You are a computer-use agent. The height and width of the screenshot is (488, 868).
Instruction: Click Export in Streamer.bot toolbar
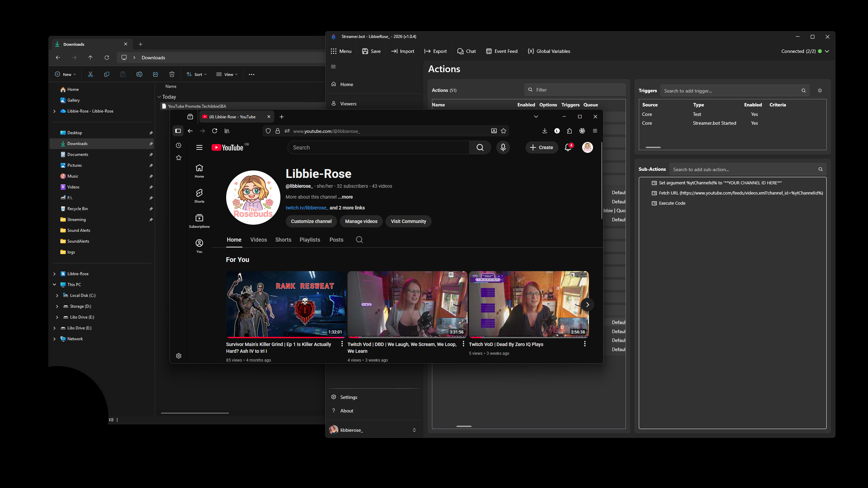[435, 51]
